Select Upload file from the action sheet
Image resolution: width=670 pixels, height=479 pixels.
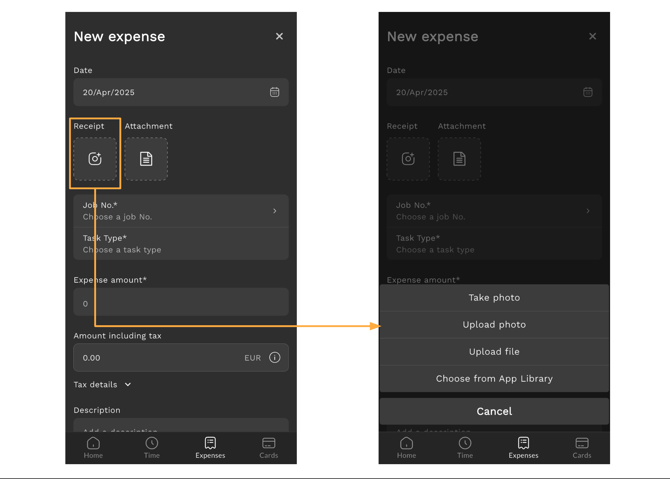coord(494,352)
